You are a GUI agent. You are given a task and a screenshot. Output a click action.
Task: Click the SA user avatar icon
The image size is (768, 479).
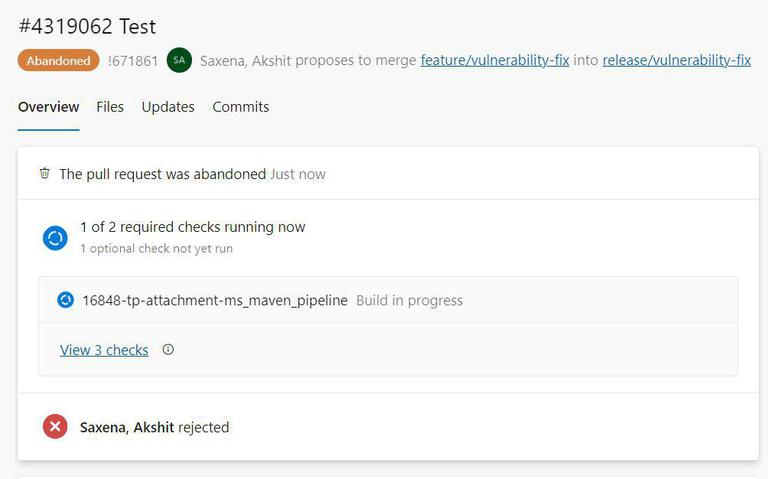tap(179, 60)
